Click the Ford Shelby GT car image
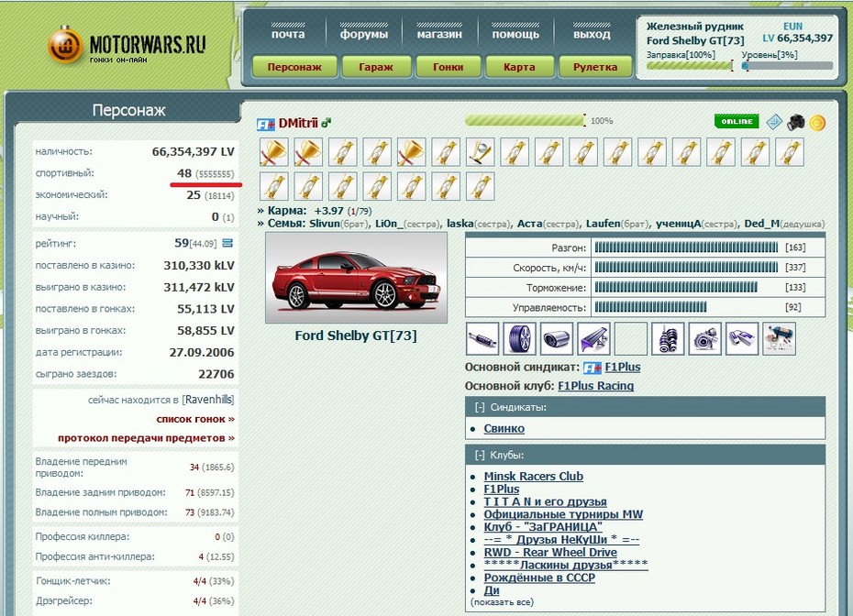Screen dimensions: 853x616 coord(356,278)
